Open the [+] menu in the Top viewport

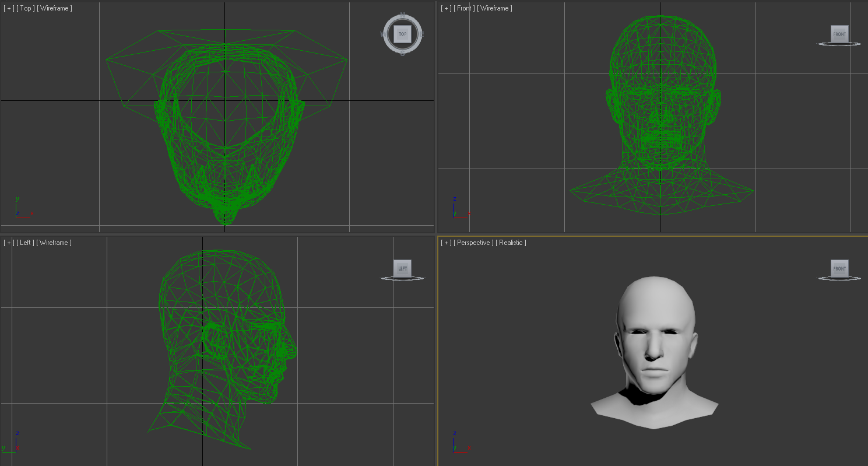pos(9,8)
